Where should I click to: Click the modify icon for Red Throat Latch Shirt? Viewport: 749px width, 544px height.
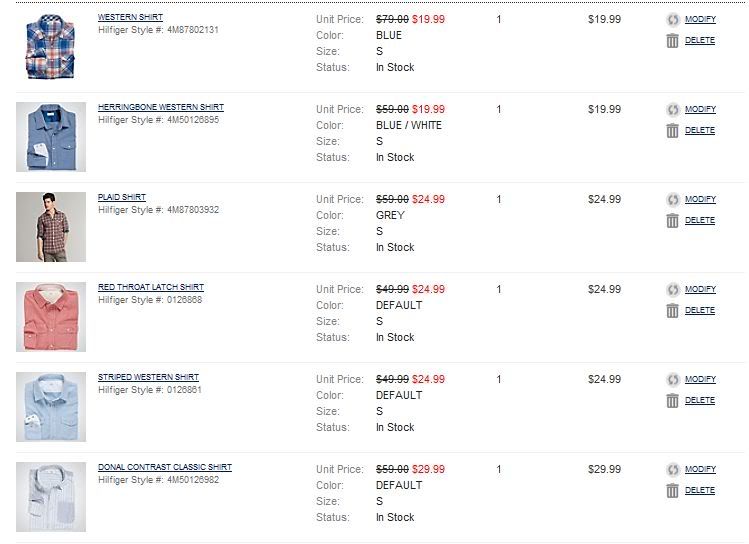tap(673, 290)
